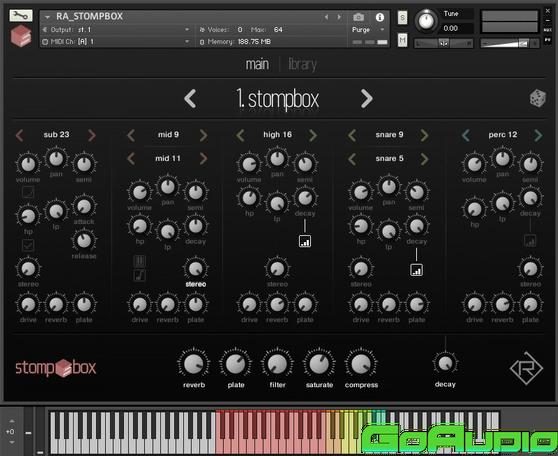Select previous snare 5 sample arrow
This screenshot has height=456, width=558.
point(352,159)
